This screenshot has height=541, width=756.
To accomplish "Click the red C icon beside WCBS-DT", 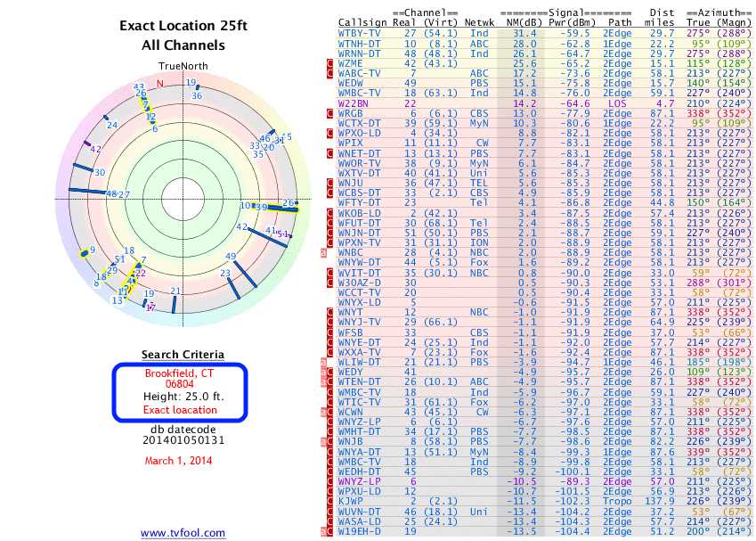I will coord(331,193).
